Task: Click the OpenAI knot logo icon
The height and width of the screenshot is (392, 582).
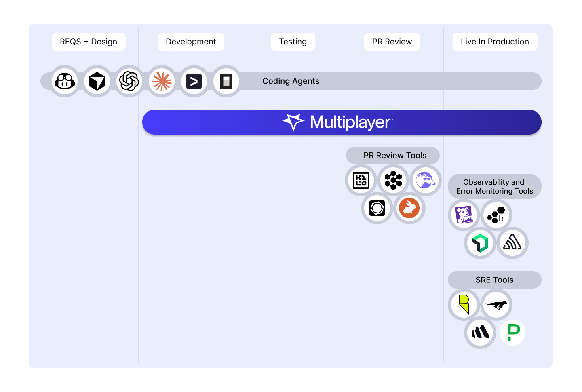Action: pyautogui.click(x=129, y=81)
